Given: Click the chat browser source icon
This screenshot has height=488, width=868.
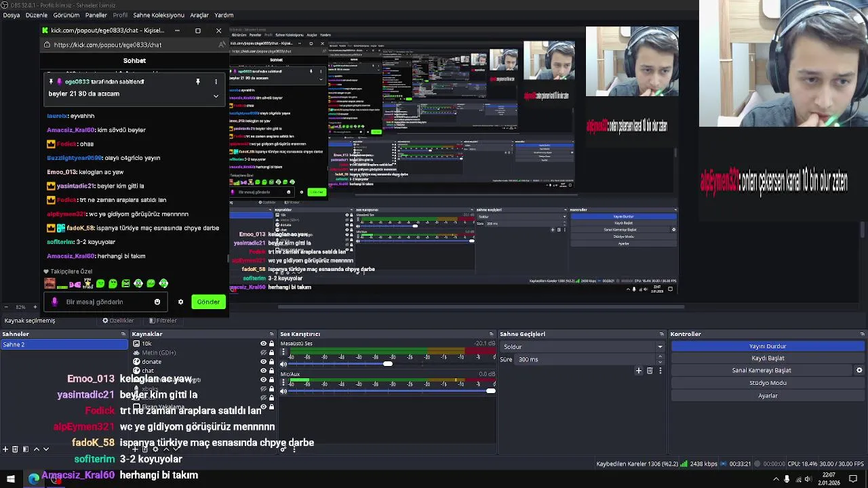Looking at the screenshot, I should click(136, 371).
